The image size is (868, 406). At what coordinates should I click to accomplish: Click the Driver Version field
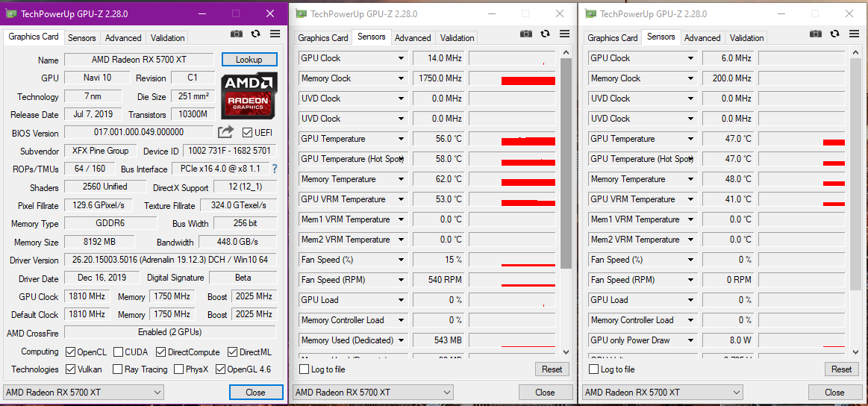tap(170, 259)
